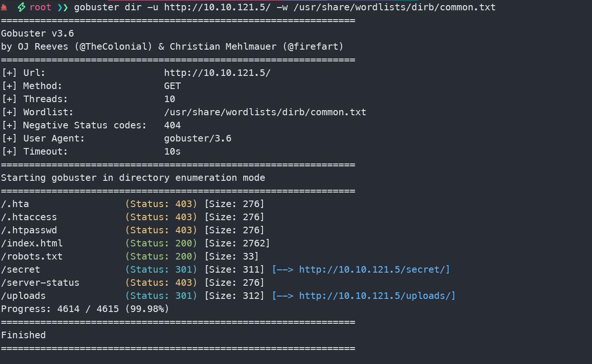Click the green lightning bolt prompt icon
592x364 pixels.
click(x=21, y=7)
